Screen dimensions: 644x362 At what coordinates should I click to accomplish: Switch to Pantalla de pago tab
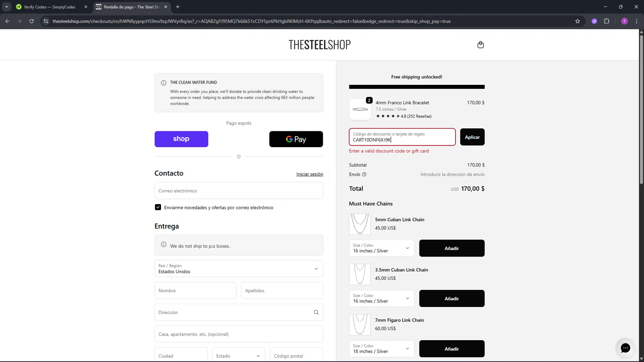tap(131, 7)
